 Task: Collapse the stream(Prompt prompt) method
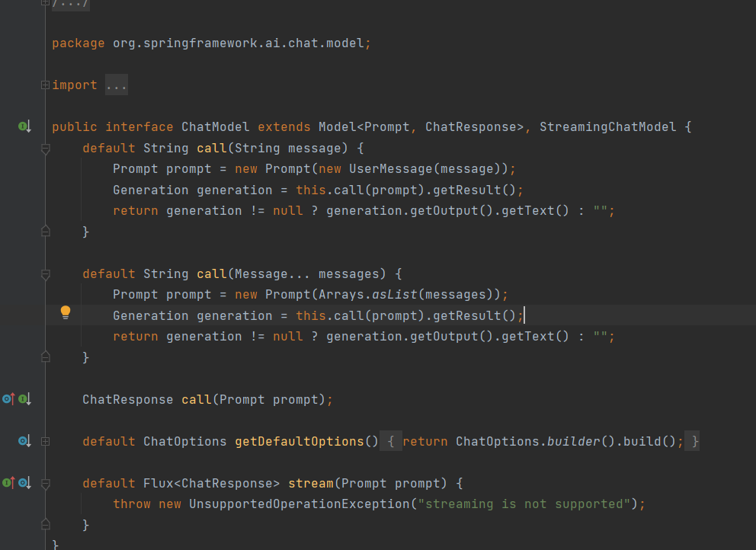45,484
